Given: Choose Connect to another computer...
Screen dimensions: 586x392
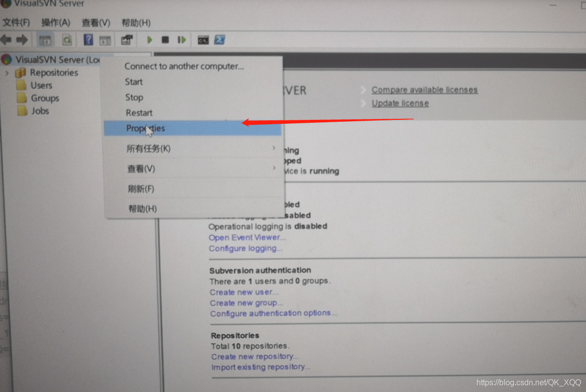Looking at the screenshot, I should [x=184, y=66].
